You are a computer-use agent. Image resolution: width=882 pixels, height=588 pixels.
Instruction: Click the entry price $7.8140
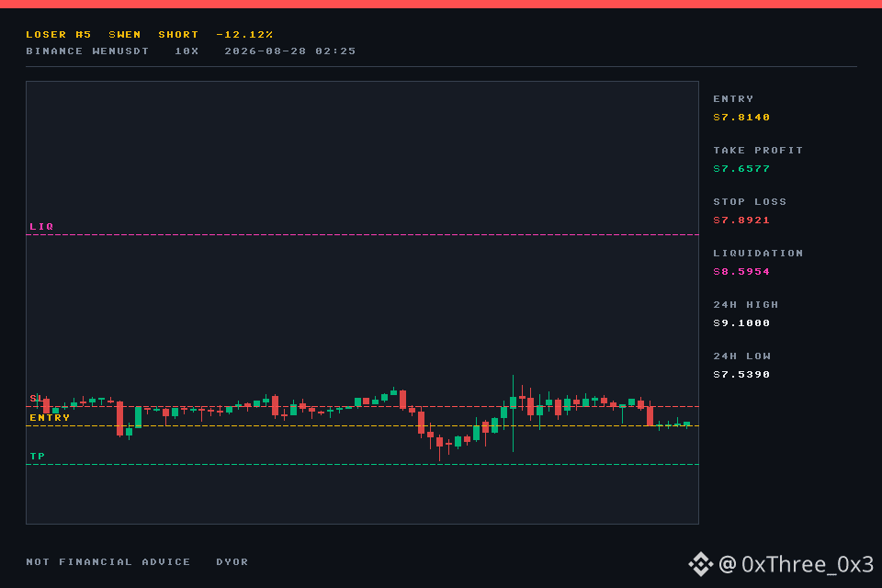(741, 117)
